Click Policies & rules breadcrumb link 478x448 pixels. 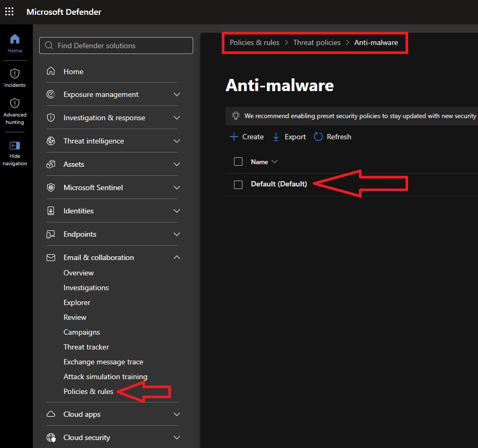click(255, 42)
